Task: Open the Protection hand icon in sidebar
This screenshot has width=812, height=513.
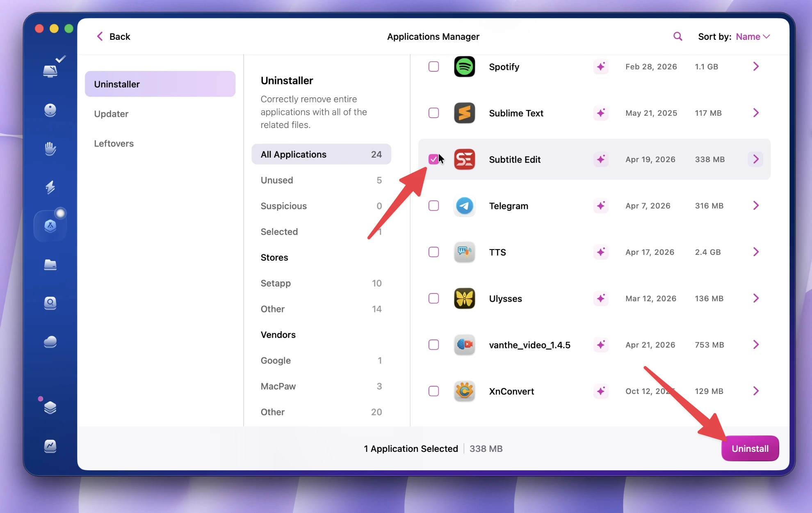Action: [x=50, y=149]
